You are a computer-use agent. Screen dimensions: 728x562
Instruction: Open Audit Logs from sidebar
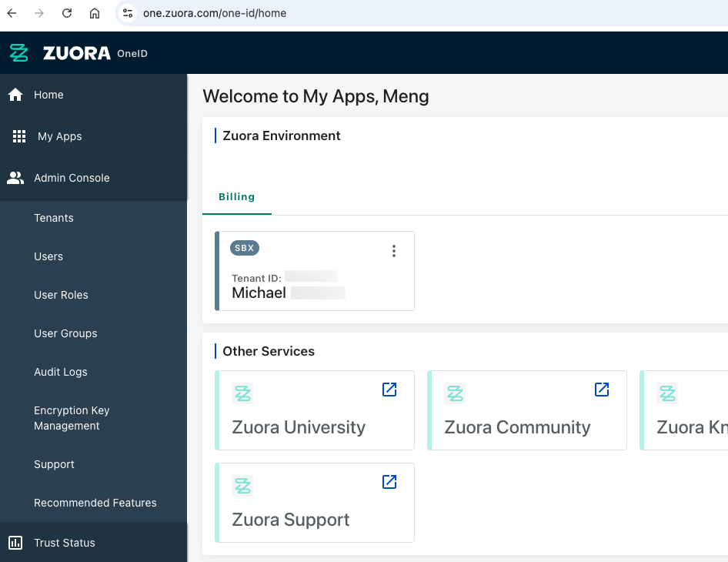[x=61, y=372]
